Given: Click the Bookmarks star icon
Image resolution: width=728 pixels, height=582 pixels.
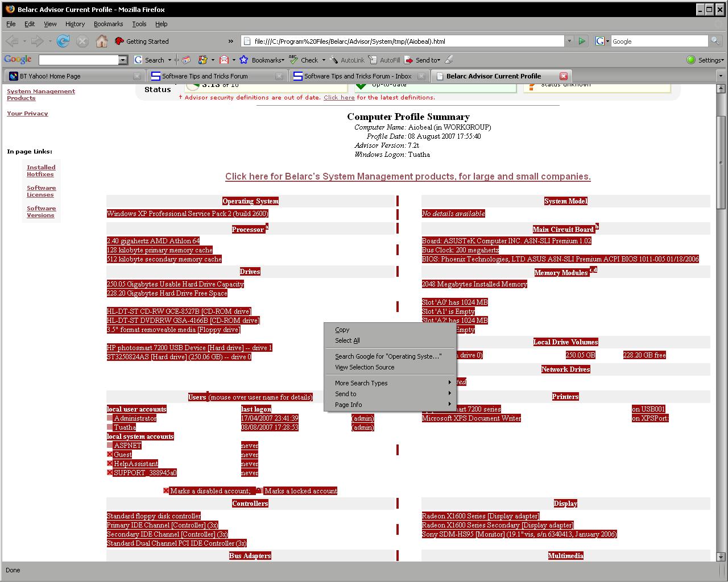Looking at the screenshot, I should [x=243, y=60].
